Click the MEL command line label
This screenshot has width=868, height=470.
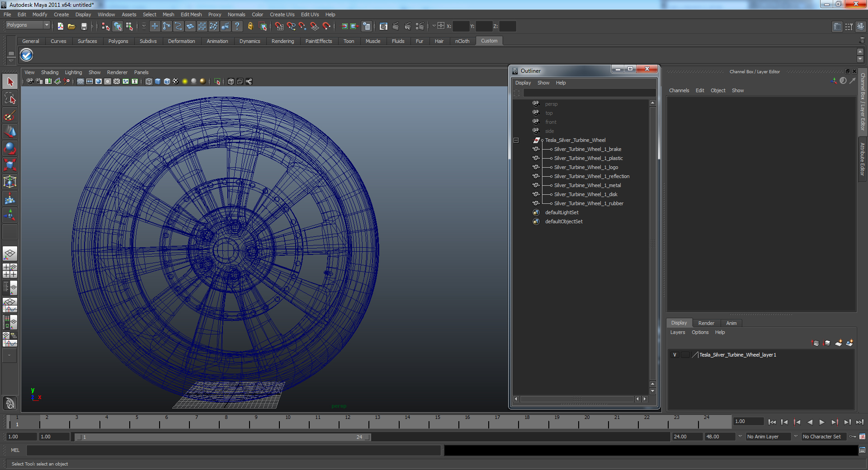15,450
